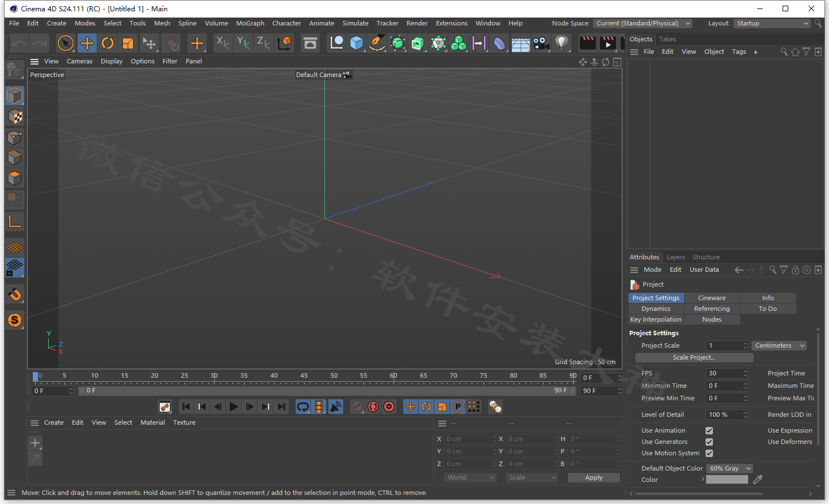829x504 pixels.
Task: Uncheck the Use Motion System checkbox
Action: (x=709, y=454)
